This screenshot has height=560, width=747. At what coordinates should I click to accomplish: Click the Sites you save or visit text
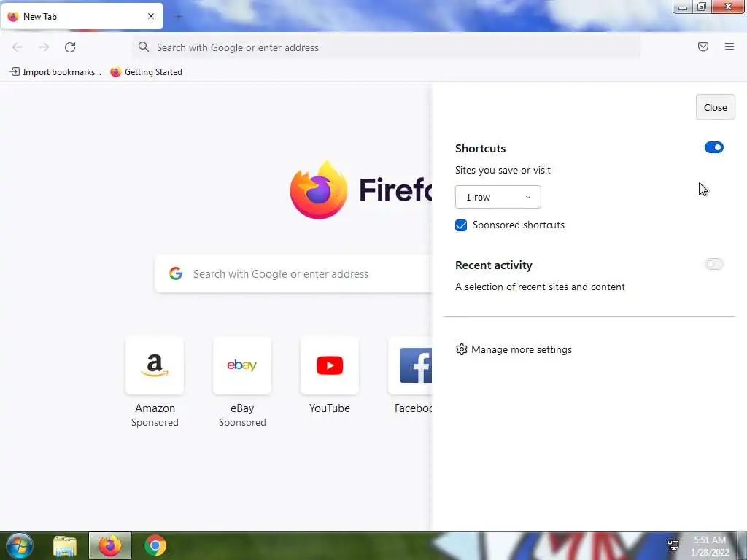coord(503,170)
